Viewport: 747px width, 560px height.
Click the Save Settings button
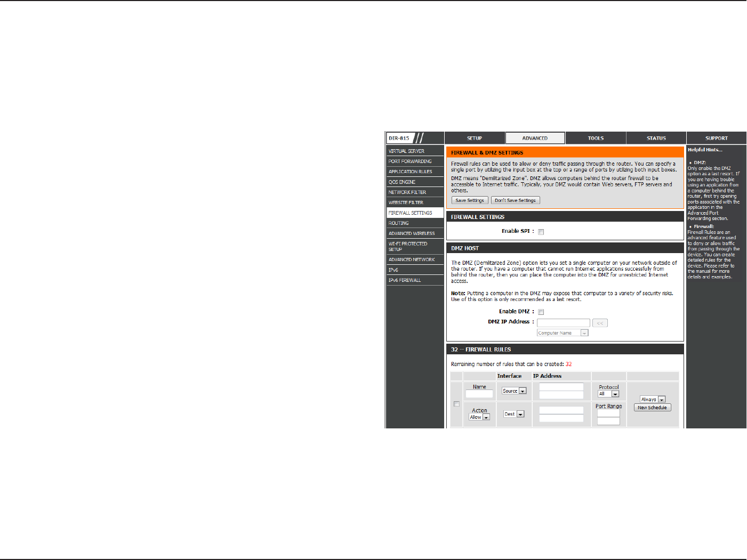point(470,200)
